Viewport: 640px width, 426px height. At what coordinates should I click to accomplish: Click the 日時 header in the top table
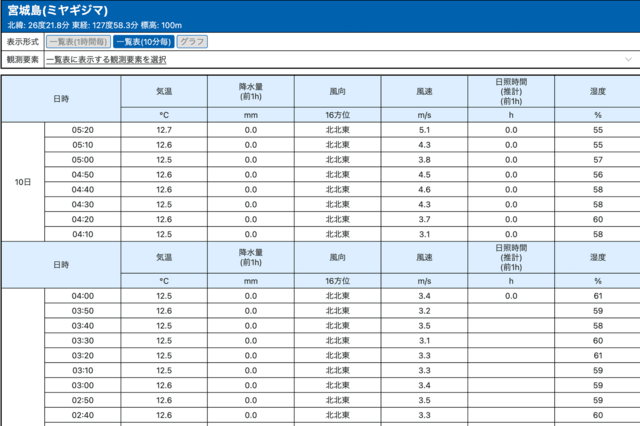[61, 99]
